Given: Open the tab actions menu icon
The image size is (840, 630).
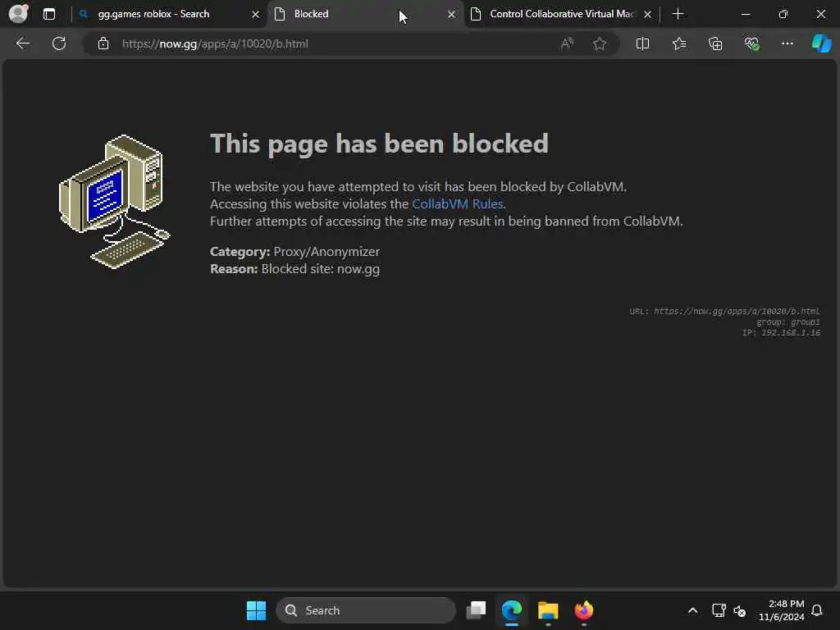Looking at the screenshot, I should (x=48, y=14).
